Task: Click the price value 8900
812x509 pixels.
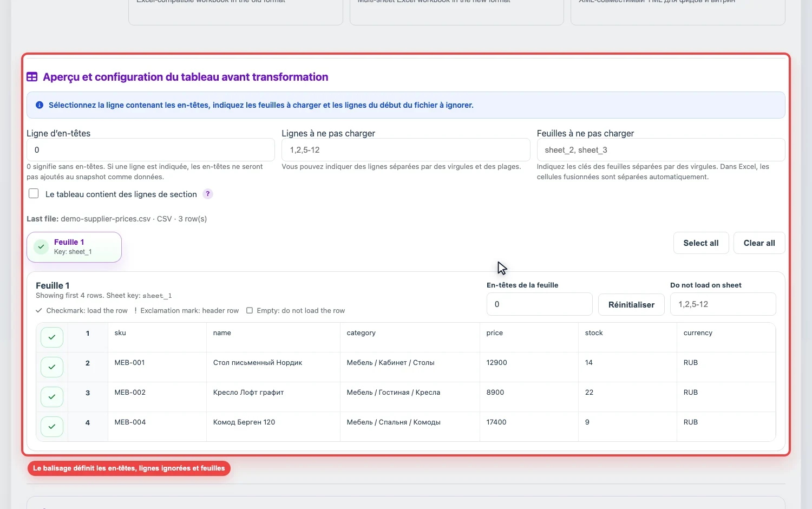Action: coord(495,393)
